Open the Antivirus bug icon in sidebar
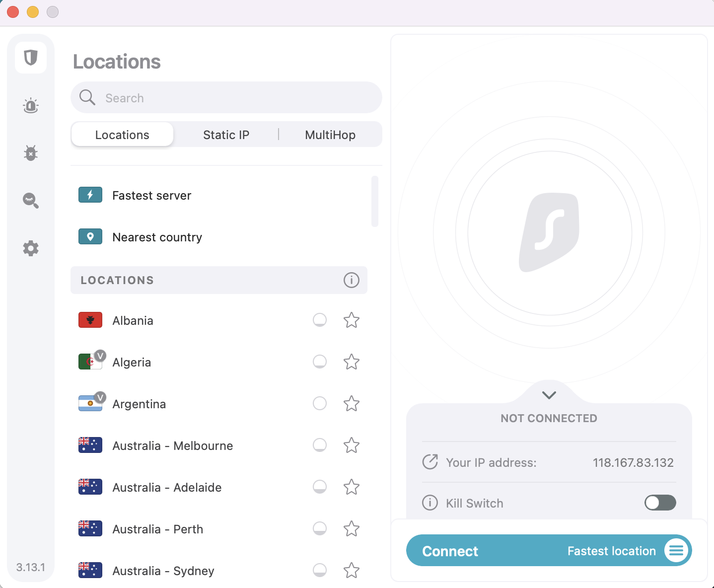714x588 pixels. [31, 153]
